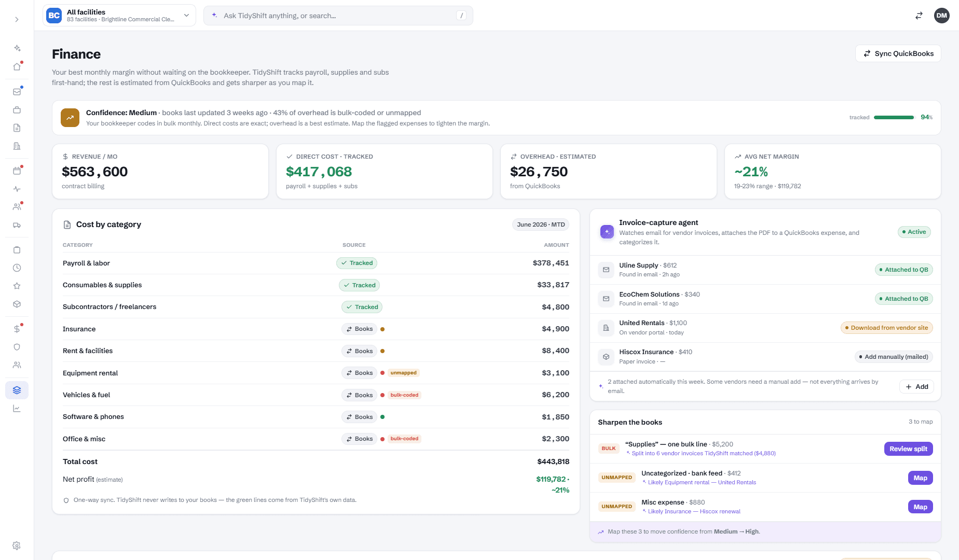Screen dimensions: 959x560
Task: Click the Tracked badge on Payroll & labor
Action: (x=357, y=263)
